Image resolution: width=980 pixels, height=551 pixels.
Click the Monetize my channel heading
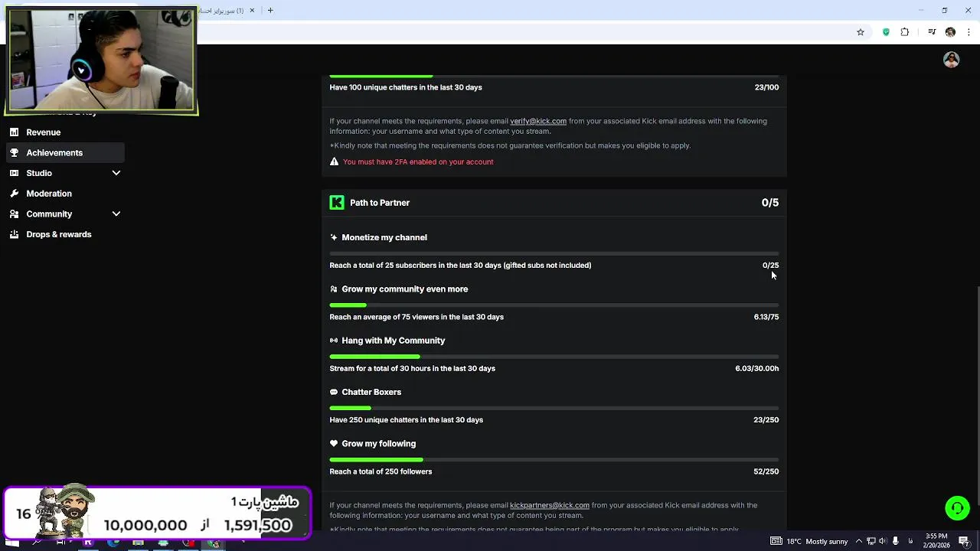[384, 237]
